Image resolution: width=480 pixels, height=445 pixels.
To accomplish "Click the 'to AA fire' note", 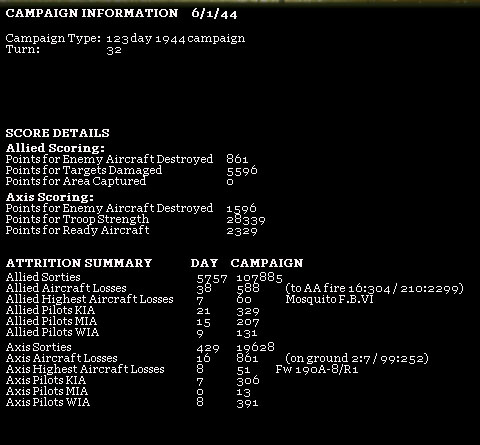I will click(374, 288).
